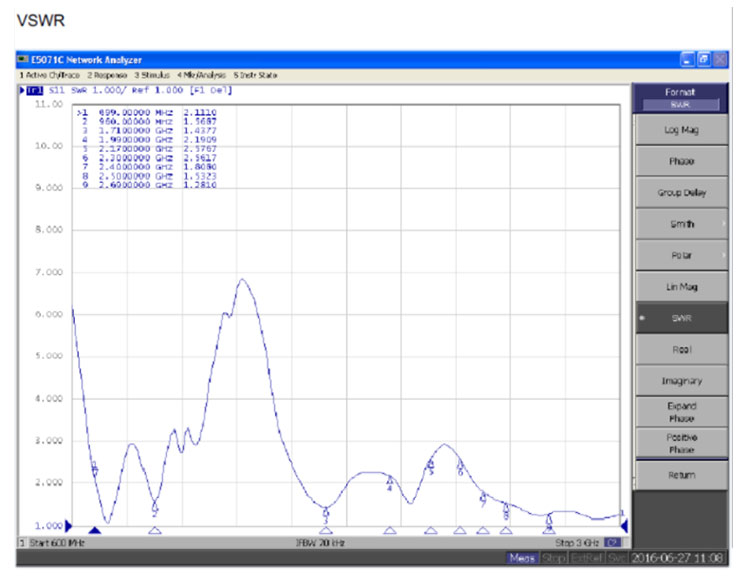The height and width of the screenshot is (587, 750).
Task: Expand the Smith chart submenu
Action: 681,224
